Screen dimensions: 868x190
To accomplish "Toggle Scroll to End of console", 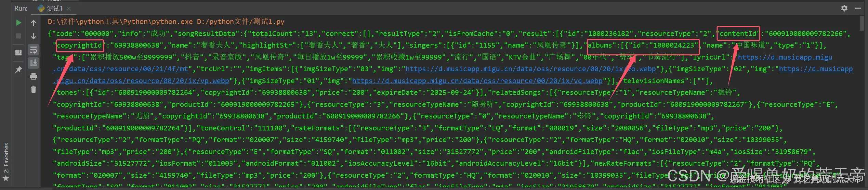I will pos(34,63).
